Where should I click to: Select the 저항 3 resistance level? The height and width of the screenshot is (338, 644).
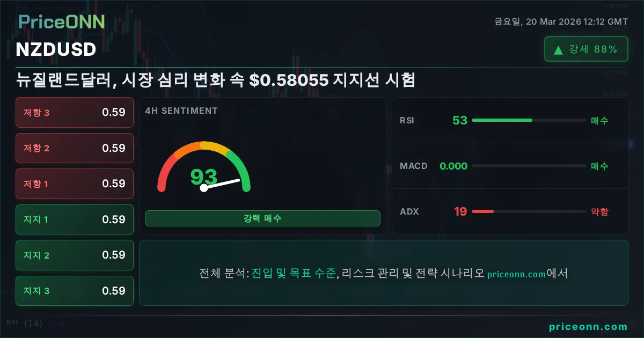tap(75, 112)
